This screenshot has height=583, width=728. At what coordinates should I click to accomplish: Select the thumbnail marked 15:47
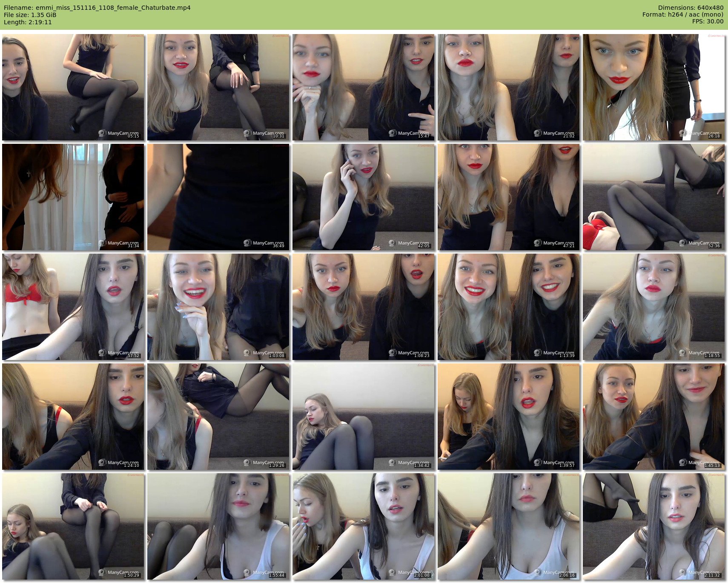364,87
